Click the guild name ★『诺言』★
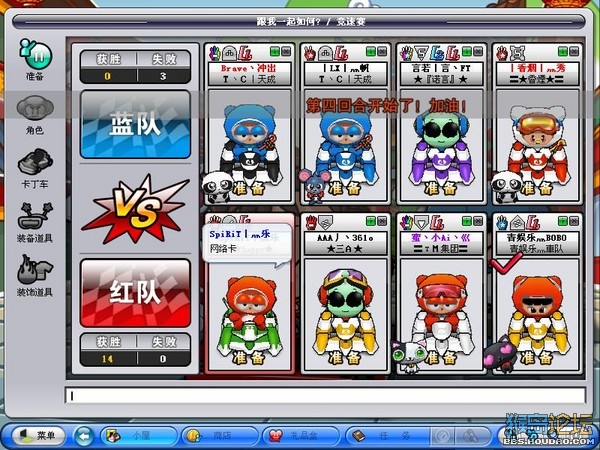 [x=441, y=80]
